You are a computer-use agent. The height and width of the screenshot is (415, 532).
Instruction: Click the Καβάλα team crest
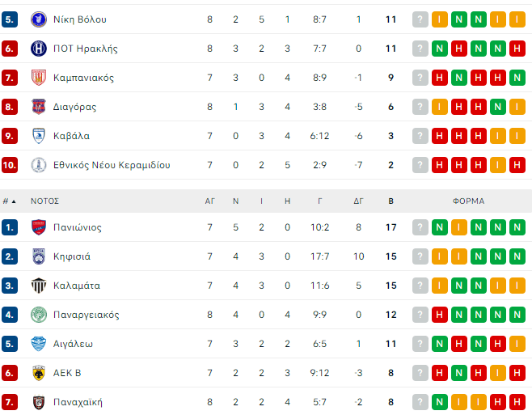[x=39, y=136]
